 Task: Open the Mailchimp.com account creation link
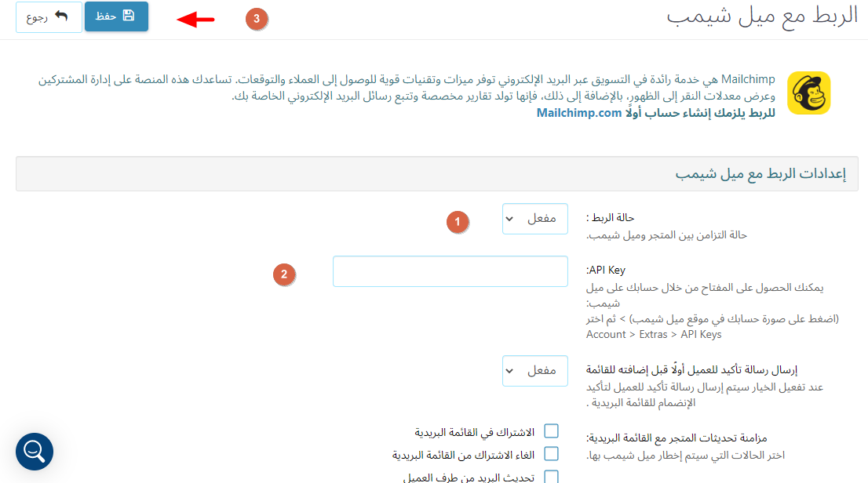pos(579,113)
